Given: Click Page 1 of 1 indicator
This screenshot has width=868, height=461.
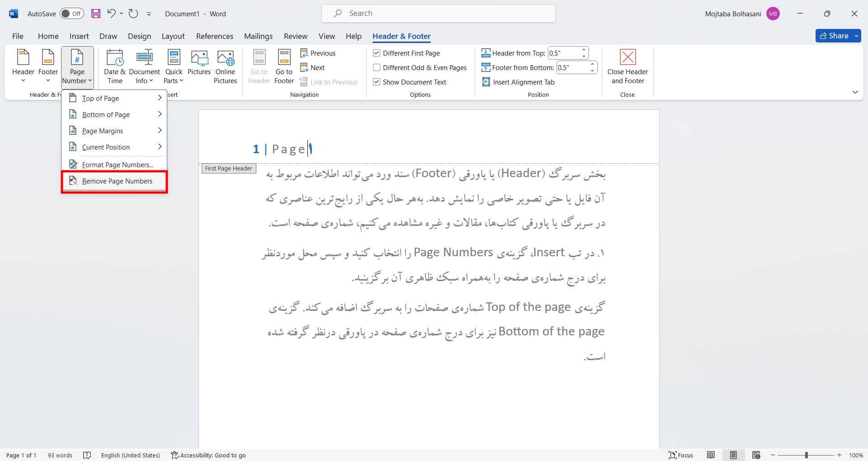Looking at the screenshot, I should 21,455.
